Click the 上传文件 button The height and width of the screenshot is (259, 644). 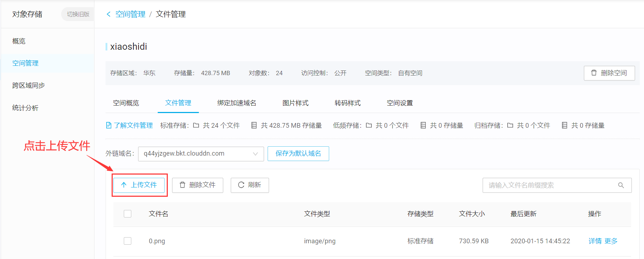coord(139,185)
